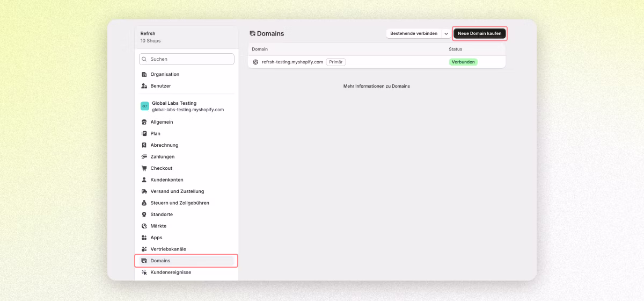Select Apps in sidebar
644x301 pixels.
pos(186,238)
